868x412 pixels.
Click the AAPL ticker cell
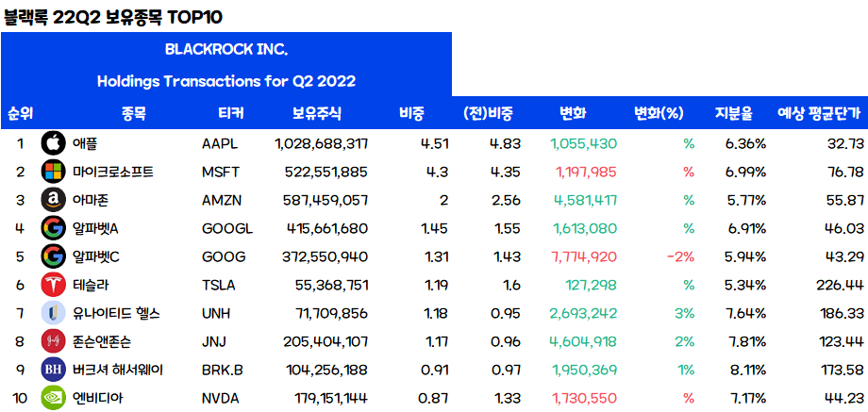tap(220, 144)
